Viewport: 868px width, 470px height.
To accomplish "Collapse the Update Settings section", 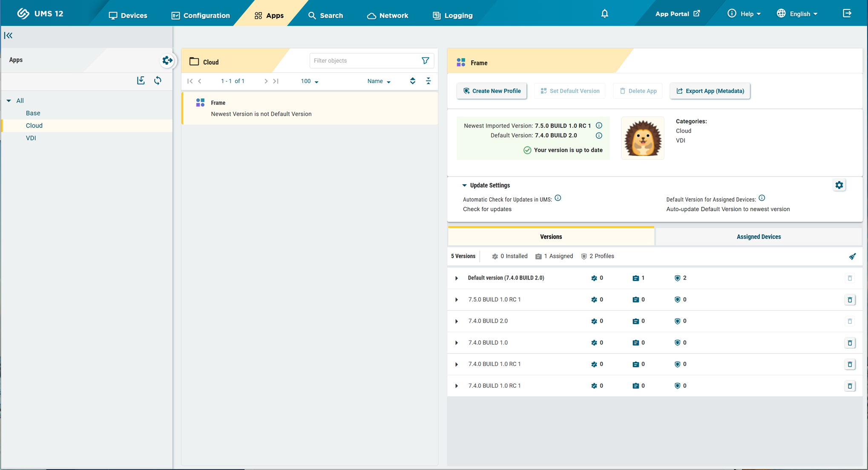I will [464, 185].
